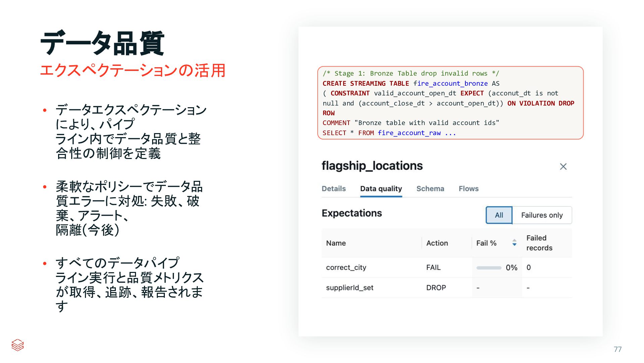Open the Flows tab

tap(468, 189)
